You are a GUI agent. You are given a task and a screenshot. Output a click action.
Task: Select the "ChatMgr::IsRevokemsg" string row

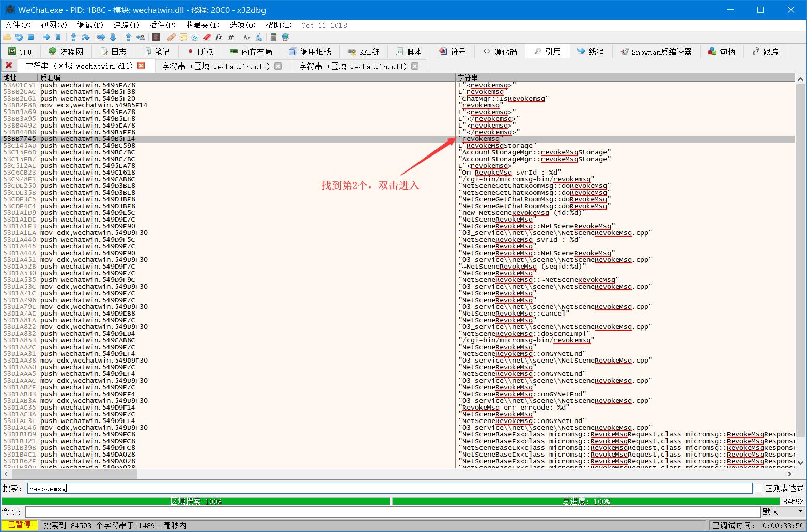coord(398,99)
